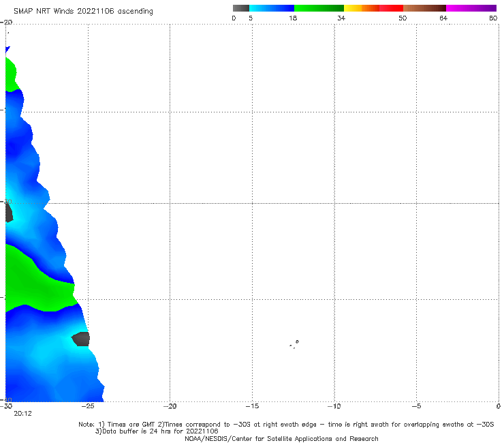
Task: Click the longitude axis label '-5'
Action: point(416,406)
